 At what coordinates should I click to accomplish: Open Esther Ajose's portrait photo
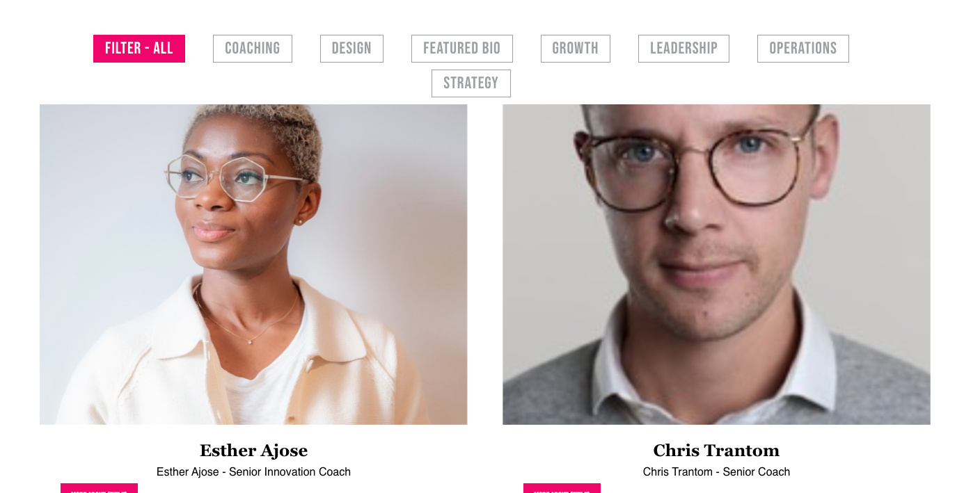[253, 264]
